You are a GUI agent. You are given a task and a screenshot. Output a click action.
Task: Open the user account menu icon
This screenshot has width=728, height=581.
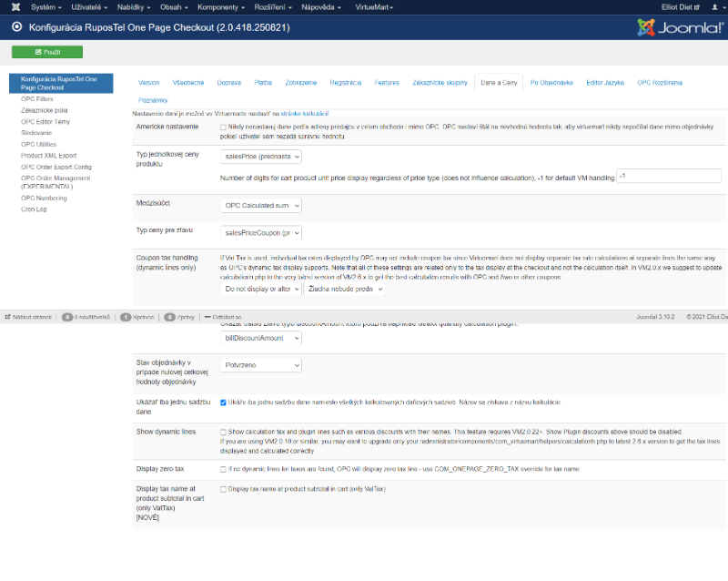(x=717, y=7)
